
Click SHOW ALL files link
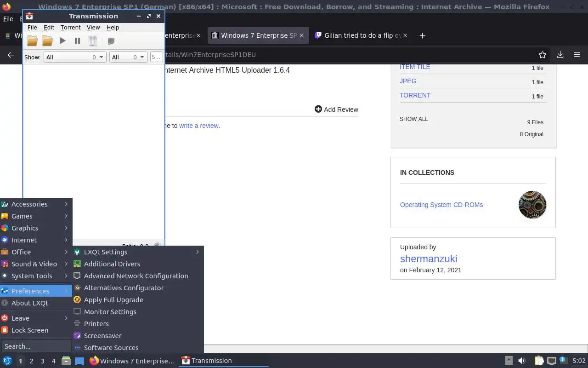pyautogui.click(x=413, y=119)
